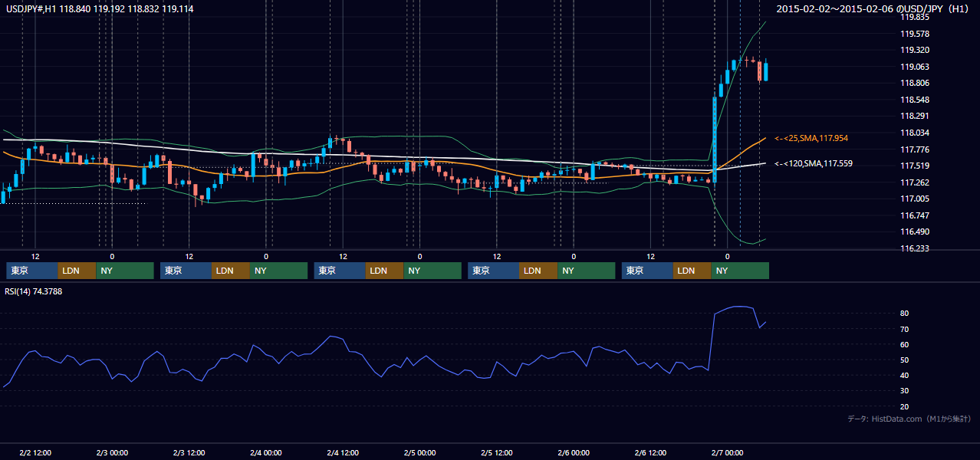Click the RSI 30 level label
Viewport: 980px width, 460px height.
coord(905,391)
